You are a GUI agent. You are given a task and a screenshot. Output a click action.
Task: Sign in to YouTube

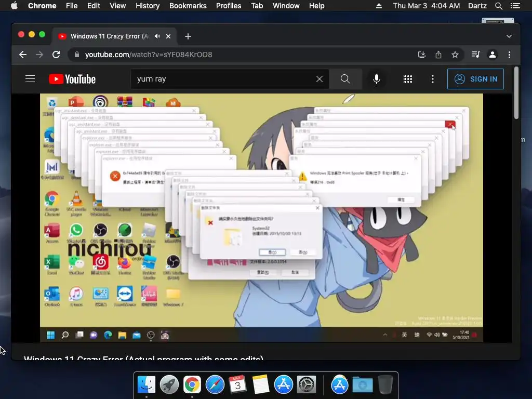[475, 79]
